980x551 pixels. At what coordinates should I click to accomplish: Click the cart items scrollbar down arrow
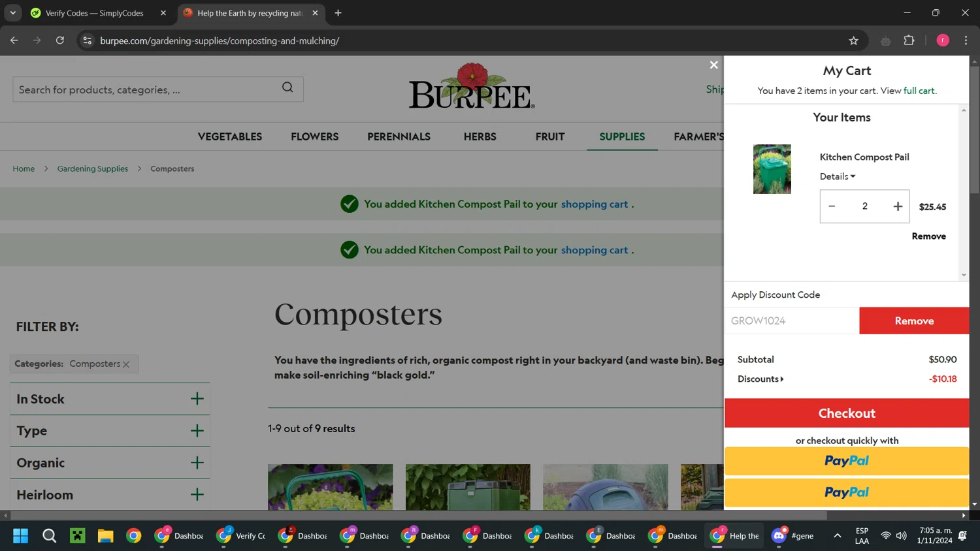coord(964,275)
